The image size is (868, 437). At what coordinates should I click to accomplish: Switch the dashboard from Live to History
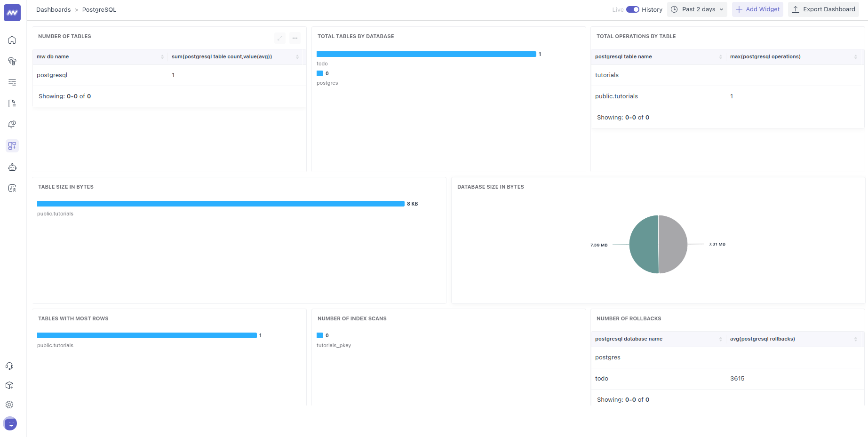pyautogui.click(x=633, y=9)
